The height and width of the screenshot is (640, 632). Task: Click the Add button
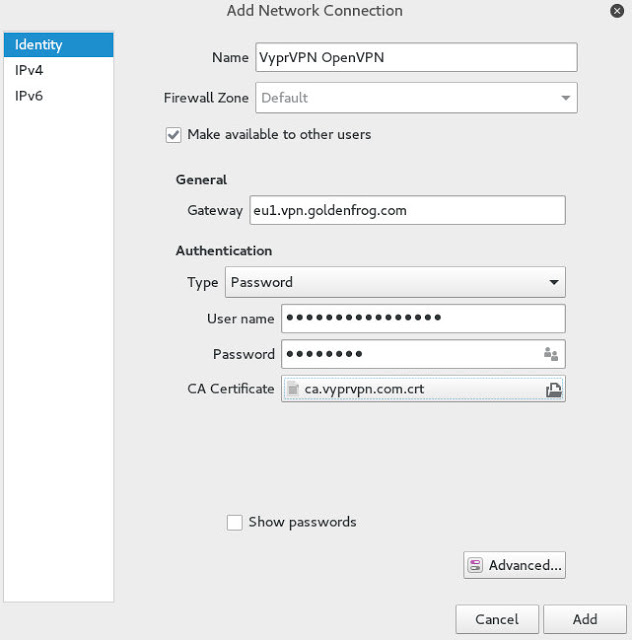[585, 619]
